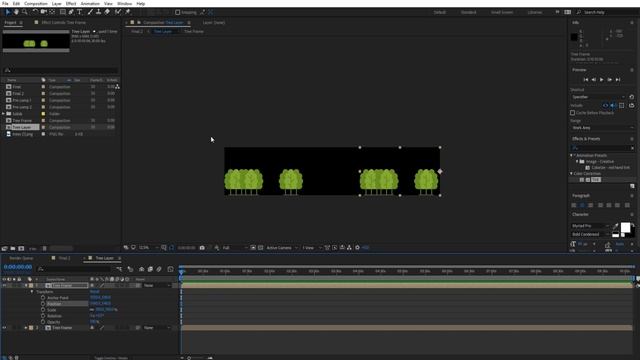The image size is (640, 360).
Task: Open the Spacebar shortcut dropdown
Action: [598, 97]
